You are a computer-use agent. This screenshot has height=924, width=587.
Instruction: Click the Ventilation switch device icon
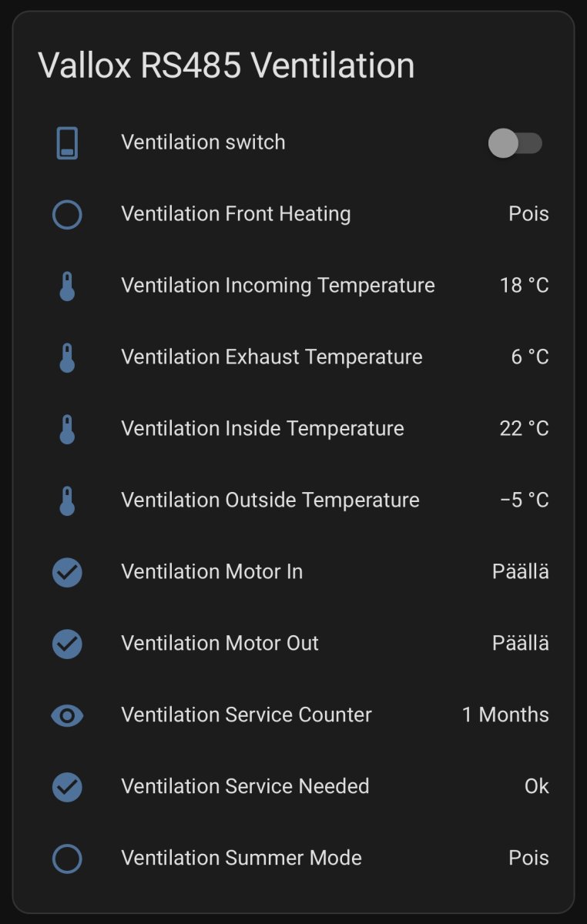click(67, 142)
